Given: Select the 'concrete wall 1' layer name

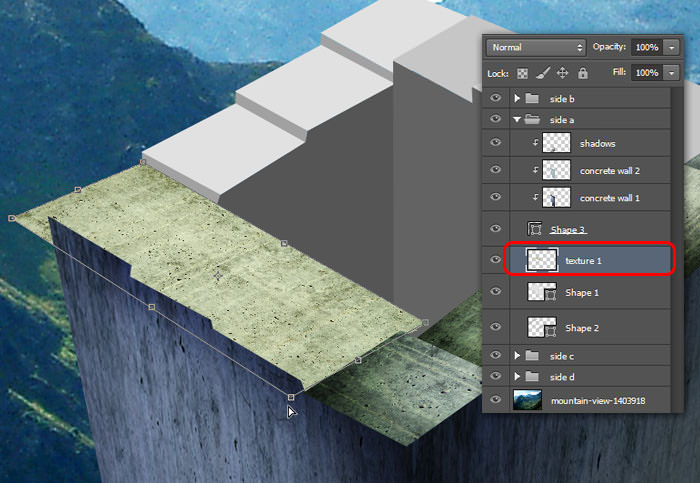Looking at the screenshot, I should pyautogui.click(x=610, y=198).
